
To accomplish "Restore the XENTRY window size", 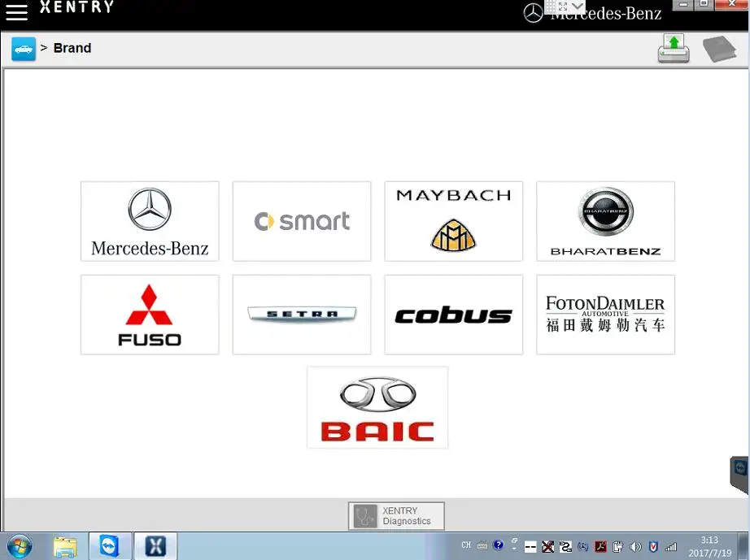I will tap(704, 4).
